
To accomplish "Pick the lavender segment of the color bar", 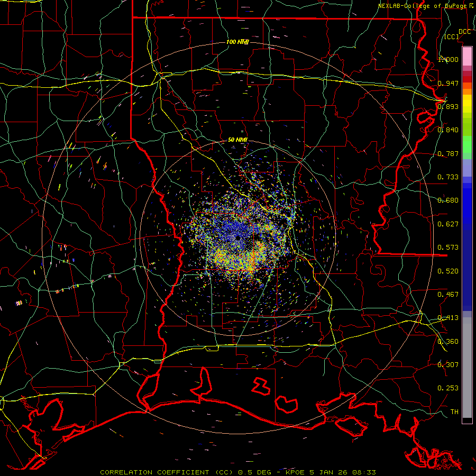I will 467,168.
